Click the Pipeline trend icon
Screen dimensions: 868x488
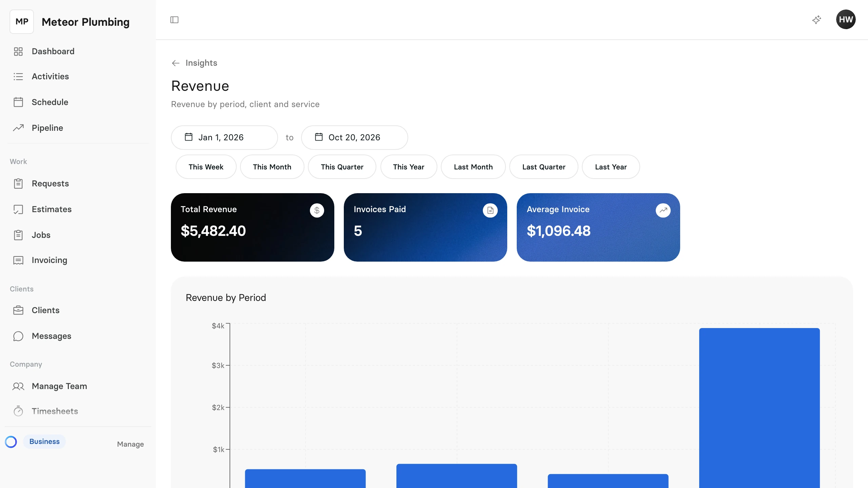[18, 128]
